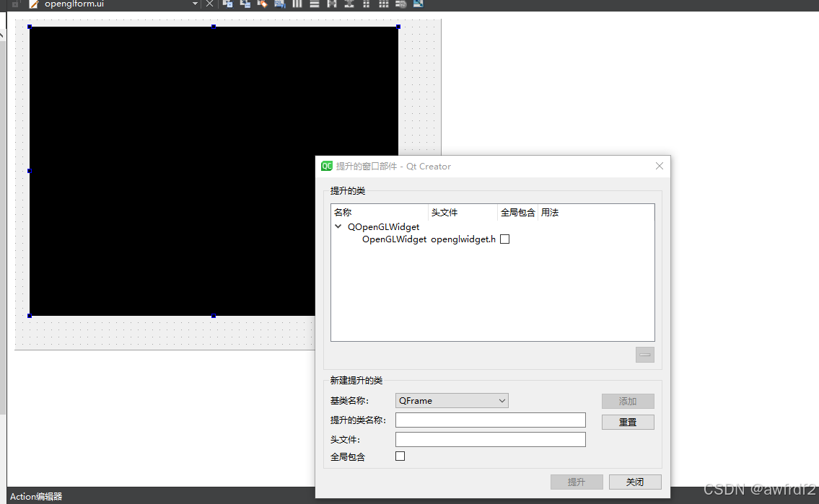Click the Qt Creator logo in dialog title
This screenshot has height=504, width=819.
click(x=326, y=166)
